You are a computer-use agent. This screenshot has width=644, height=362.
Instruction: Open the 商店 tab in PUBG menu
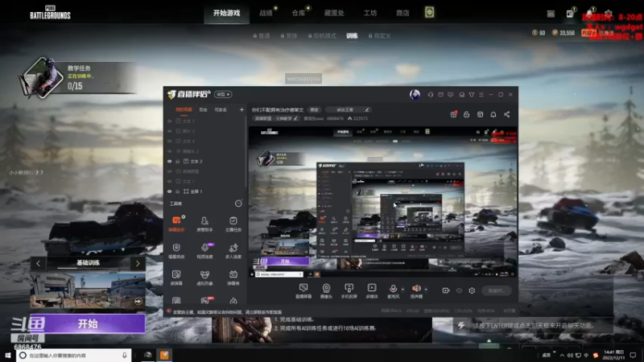pos(402,13)
